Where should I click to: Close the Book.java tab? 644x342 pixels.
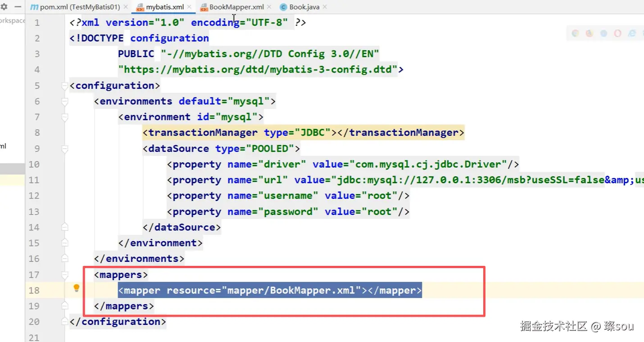(325, 7)
